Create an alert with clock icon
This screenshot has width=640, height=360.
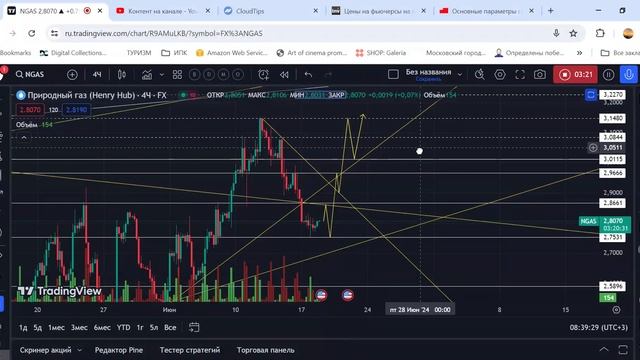[x=263, y=74]
